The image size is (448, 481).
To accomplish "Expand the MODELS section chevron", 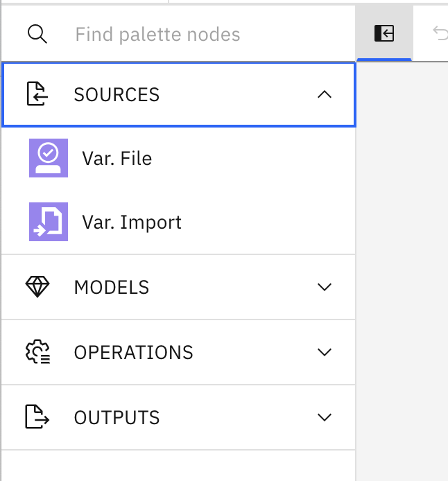I will 325,287.
